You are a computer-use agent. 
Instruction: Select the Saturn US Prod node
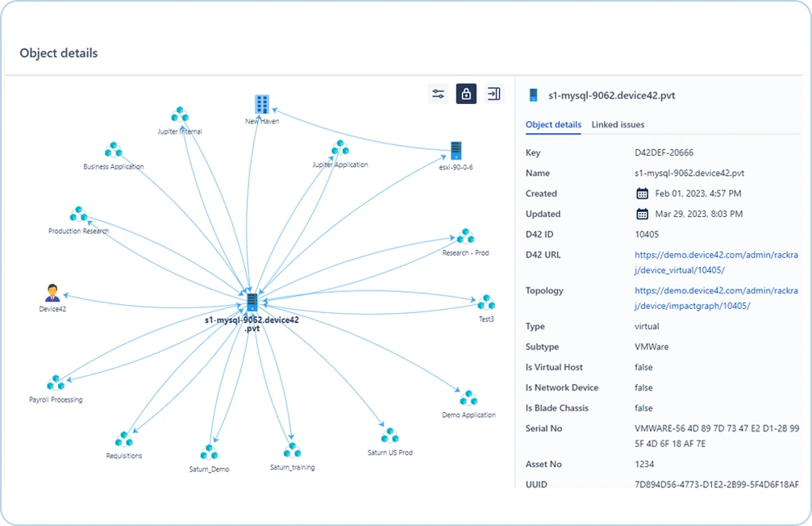coord(390,436)
